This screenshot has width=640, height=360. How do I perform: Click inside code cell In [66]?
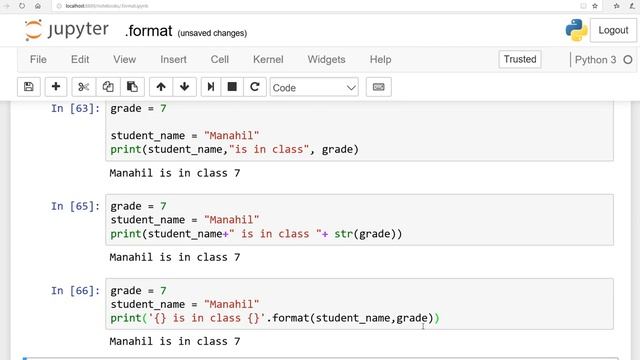point(359,304)
